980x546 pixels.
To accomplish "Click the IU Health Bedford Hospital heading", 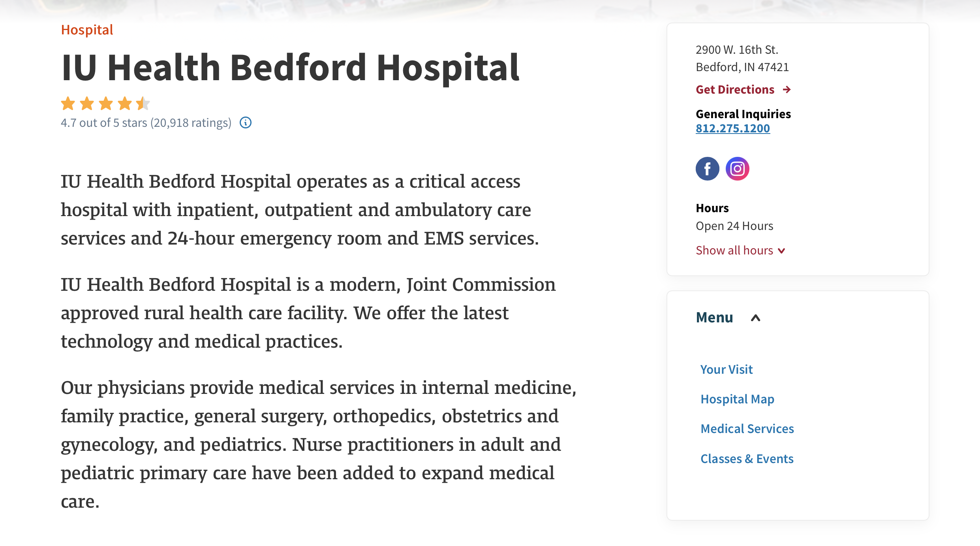I will [290, 68].
